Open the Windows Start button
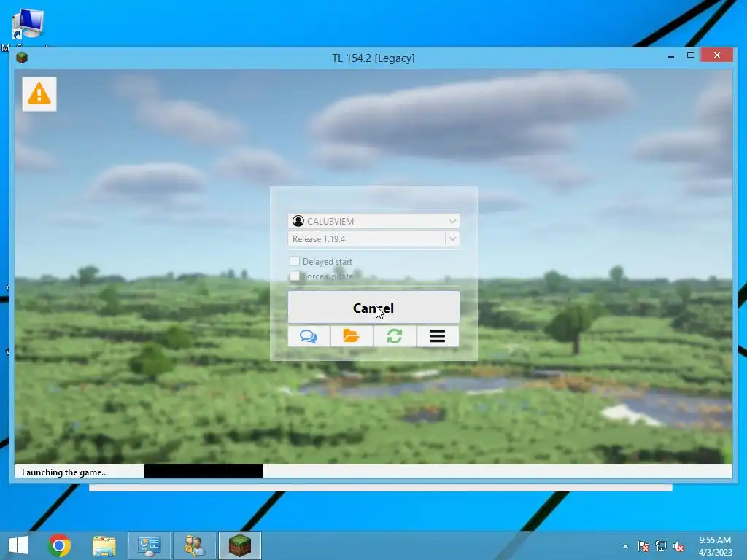 (18, 545)
